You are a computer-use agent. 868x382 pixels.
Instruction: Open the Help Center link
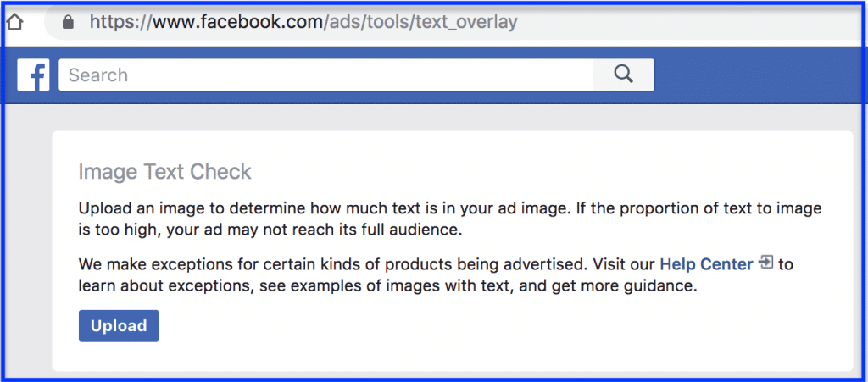[x=706, y=264]
